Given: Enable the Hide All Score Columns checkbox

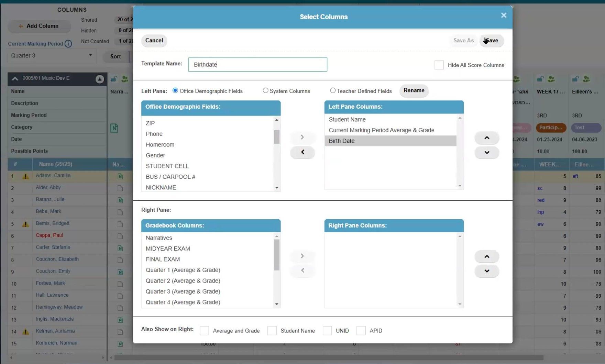Looking at the screenshot, I should pos(439,65).
